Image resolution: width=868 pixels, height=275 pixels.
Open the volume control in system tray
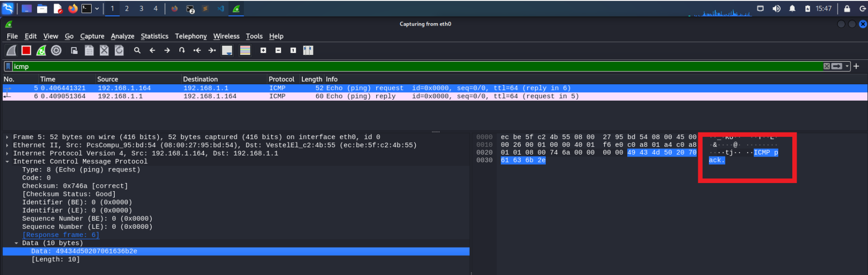tap(776, 9)
